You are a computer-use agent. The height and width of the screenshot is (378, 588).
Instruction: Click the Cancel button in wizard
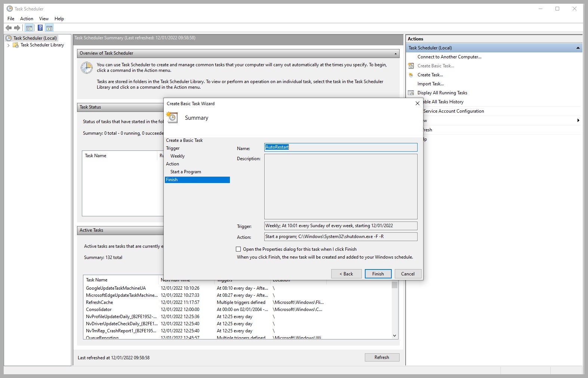coord(408,274)
